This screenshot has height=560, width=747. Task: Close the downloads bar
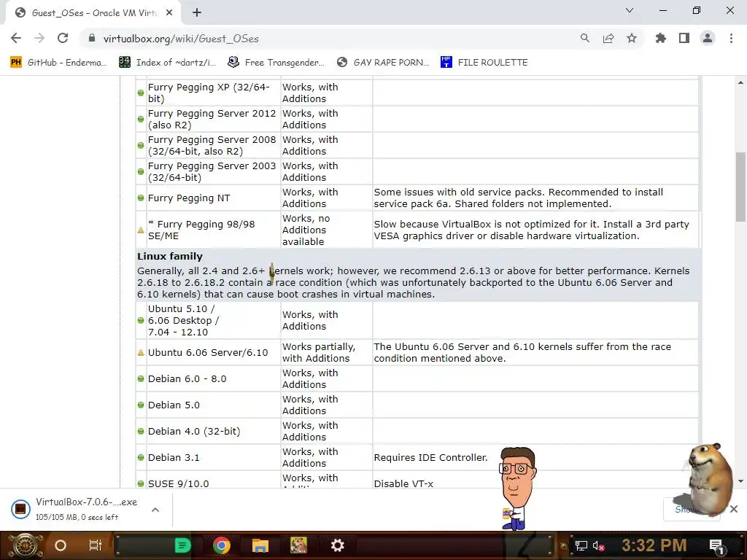pyautogui.click(x=734, y=509)
